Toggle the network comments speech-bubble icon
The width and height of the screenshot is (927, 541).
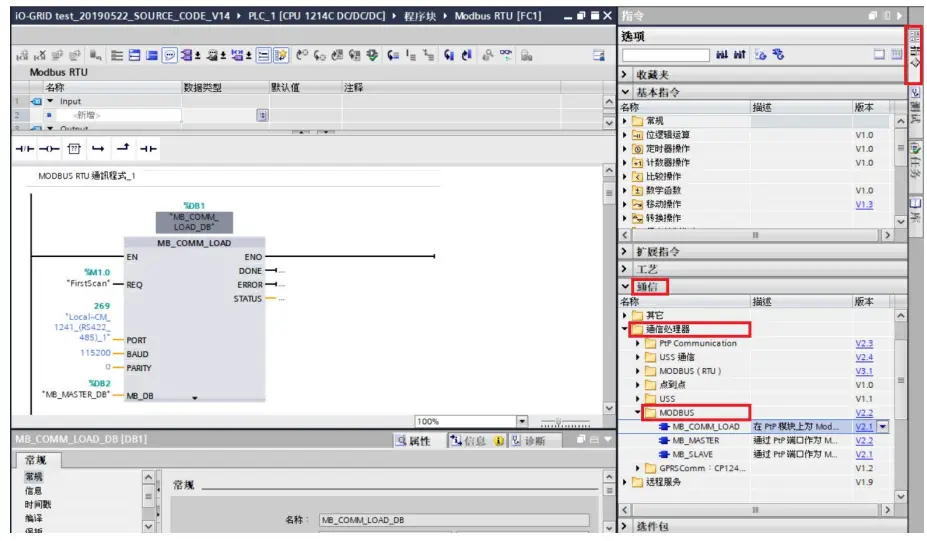pos(170,56)
